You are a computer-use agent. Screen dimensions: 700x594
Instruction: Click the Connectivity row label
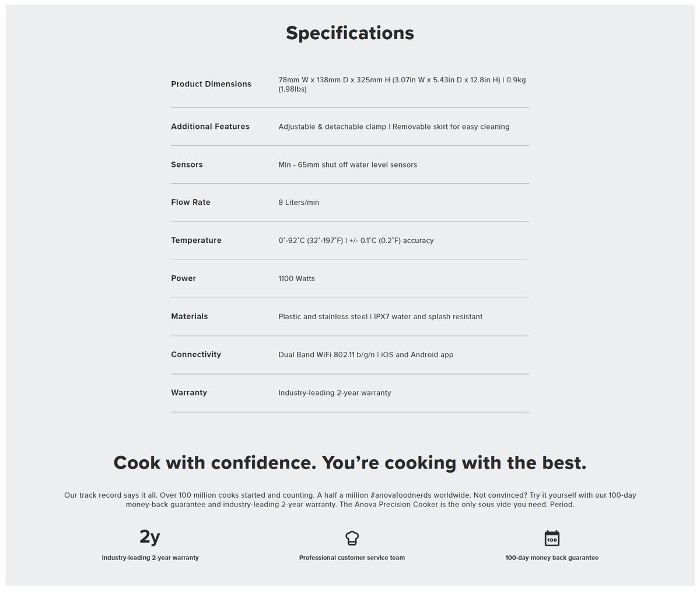pos(196,355)
